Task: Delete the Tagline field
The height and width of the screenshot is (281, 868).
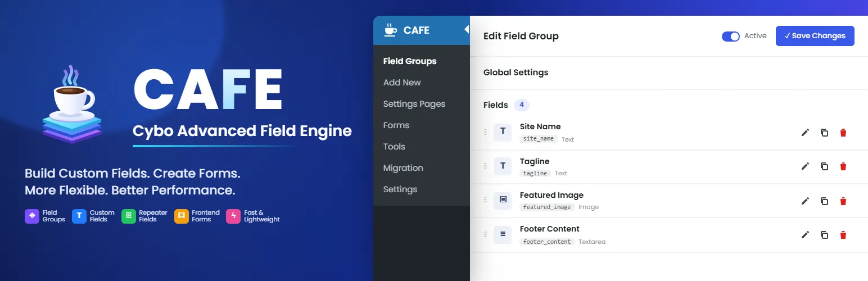Action: click(843, 166)
